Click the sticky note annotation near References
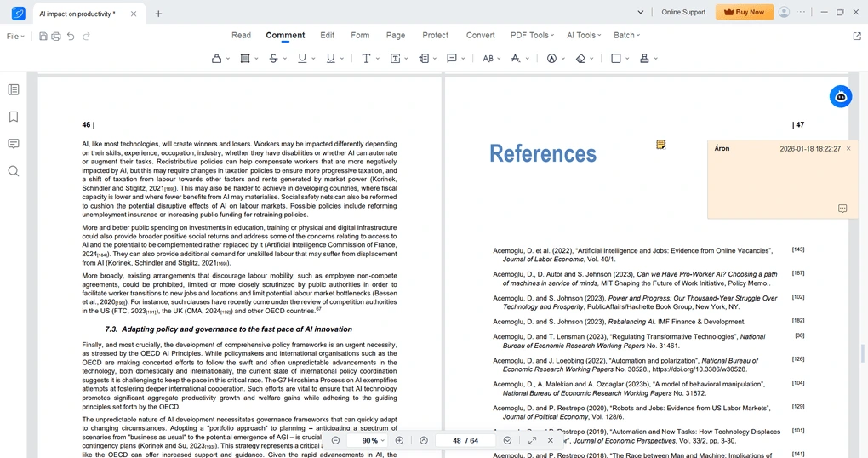The width and height of the screenshot is (868, 458). click(x=660, y=145)
